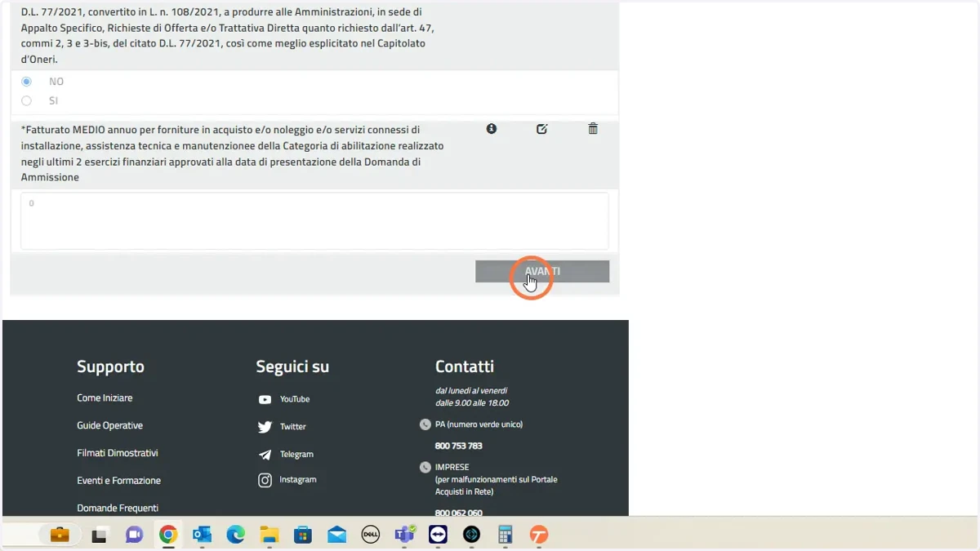Image resolution: width=980 pixels, height=551 pixels.
Task: Click the Telegram text link
Action: 296,455
